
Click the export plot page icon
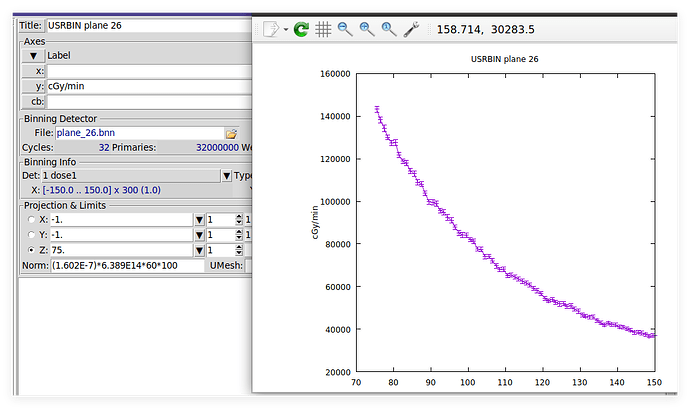[271, 29]
